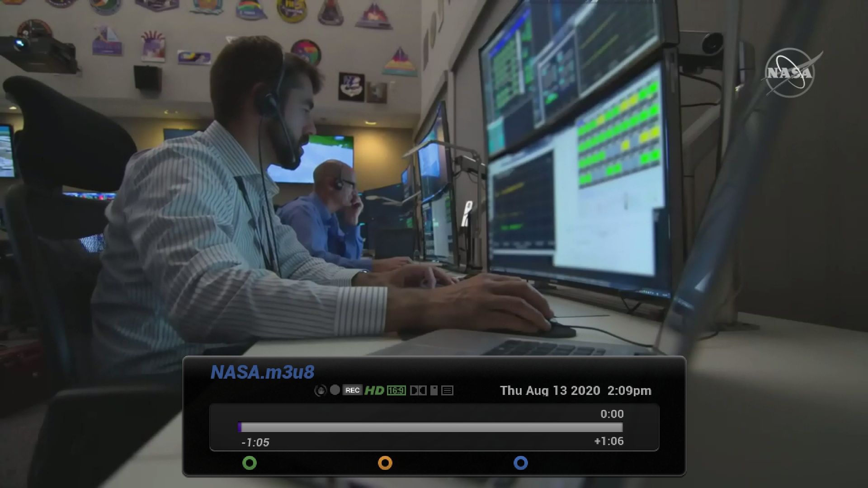
Task: Click the 16:9 aspect ratio icon
Action: tap(396, 390)
